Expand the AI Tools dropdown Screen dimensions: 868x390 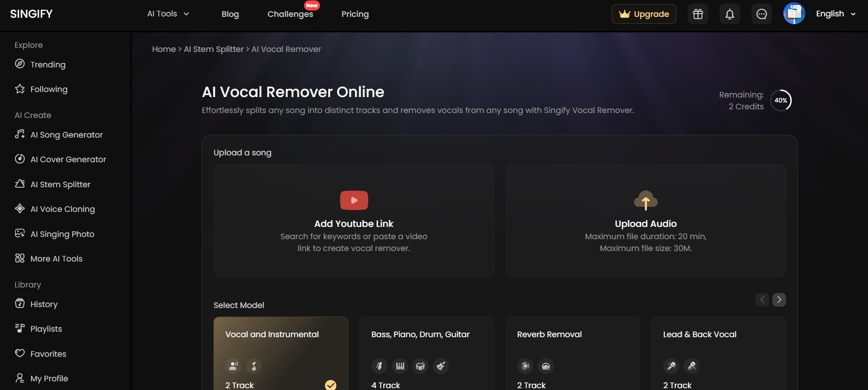click(168, 14)
